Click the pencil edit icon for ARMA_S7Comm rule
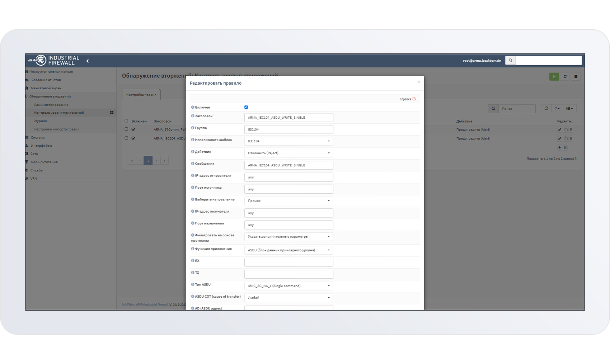610x364 pixels. point(560,129)
